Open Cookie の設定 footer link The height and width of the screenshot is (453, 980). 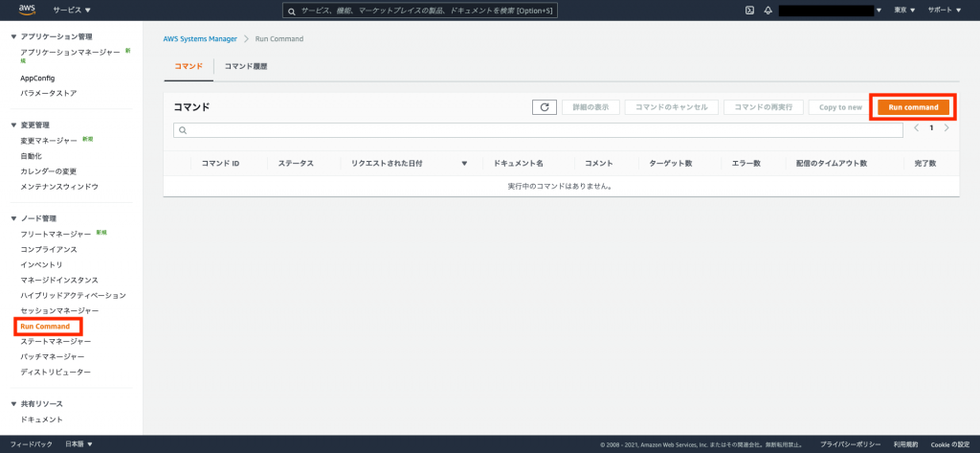click(x=950, y=444)
